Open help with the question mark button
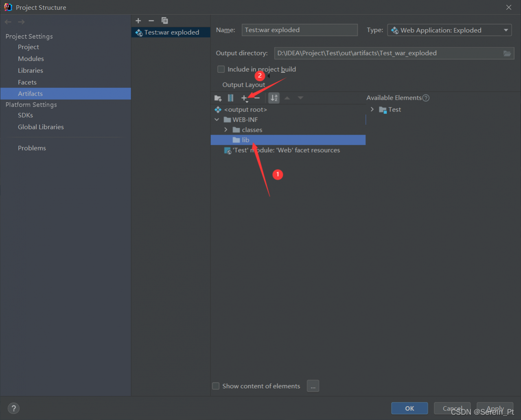 click(x=13, y=408)
